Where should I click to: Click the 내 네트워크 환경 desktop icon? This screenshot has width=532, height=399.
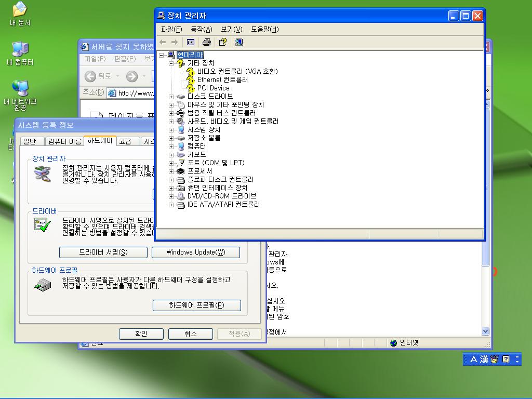[20, 95]
